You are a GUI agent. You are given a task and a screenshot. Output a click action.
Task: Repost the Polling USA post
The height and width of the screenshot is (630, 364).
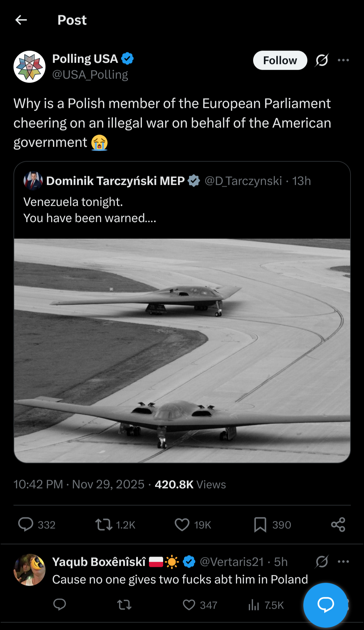coord(103,524)
